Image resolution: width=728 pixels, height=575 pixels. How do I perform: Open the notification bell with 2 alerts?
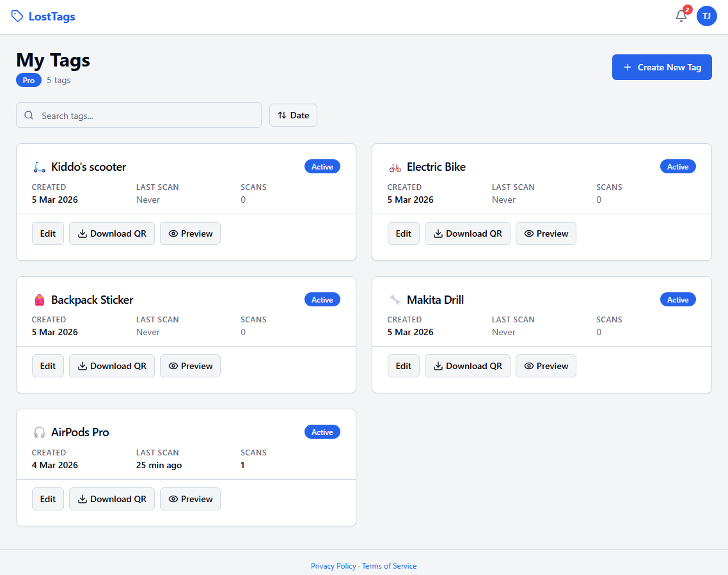pos(681,17)
